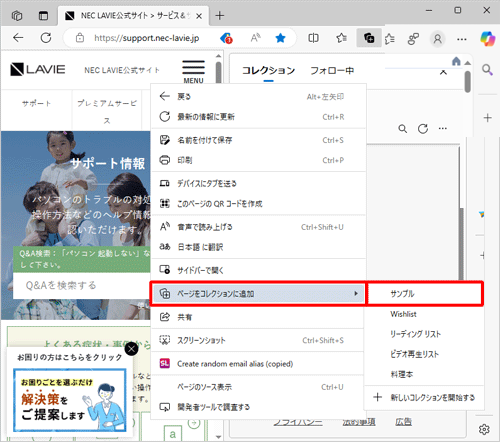
Task: Close the NEC LAVIE tab
Action: [199, 16]
